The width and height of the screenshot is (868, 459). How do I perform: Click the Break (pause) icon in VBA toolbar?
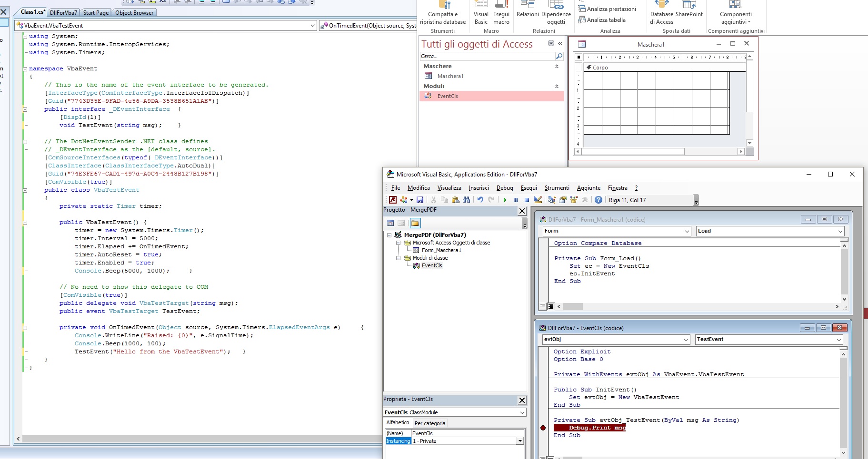click(x=516, y=200)
